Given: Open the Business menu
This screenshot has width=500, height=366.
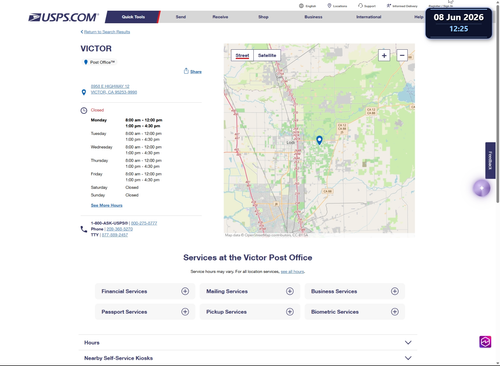Looking at the screenshot, I should point(313,17).
